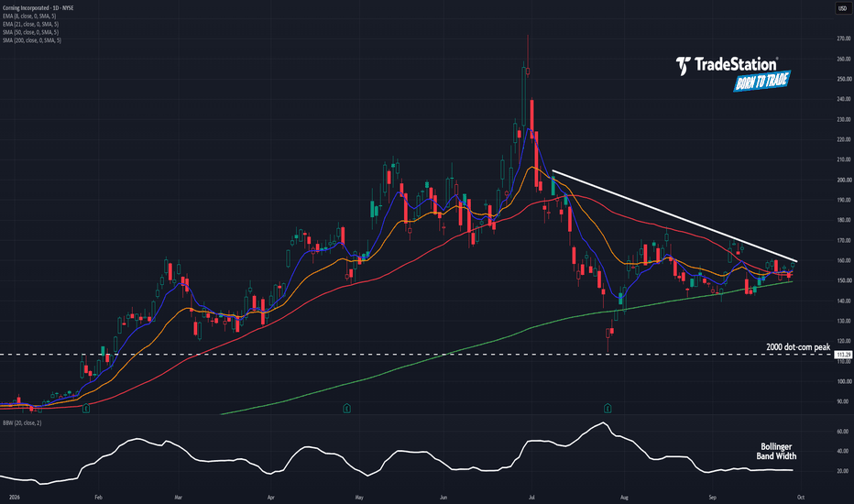
Task: Click the 90.00 price axis label
Action: (843, 401)
